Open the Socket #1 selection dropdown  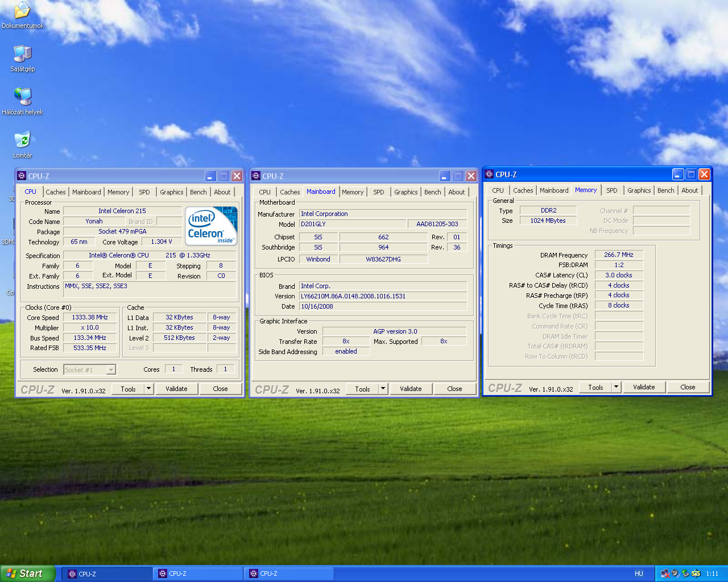[90, 370]
